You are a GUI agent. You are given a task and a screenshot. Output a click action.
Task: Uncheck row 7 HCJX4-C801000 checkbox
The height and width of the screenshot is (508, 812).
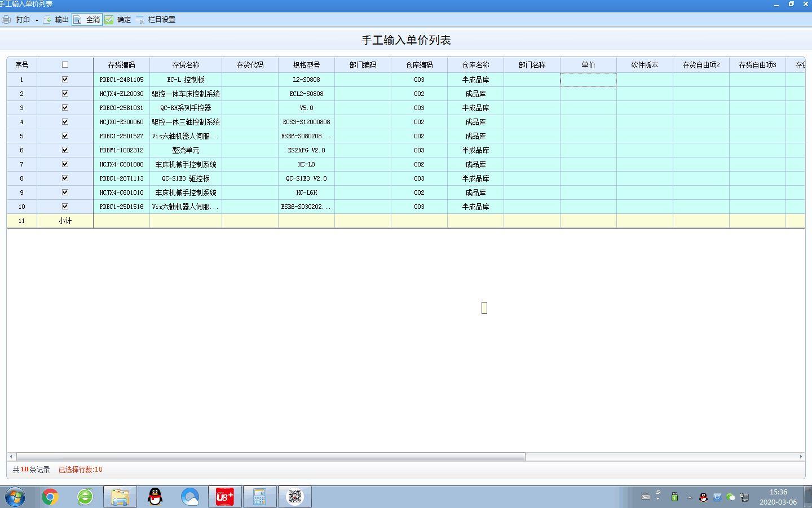[x=65, y=164]
